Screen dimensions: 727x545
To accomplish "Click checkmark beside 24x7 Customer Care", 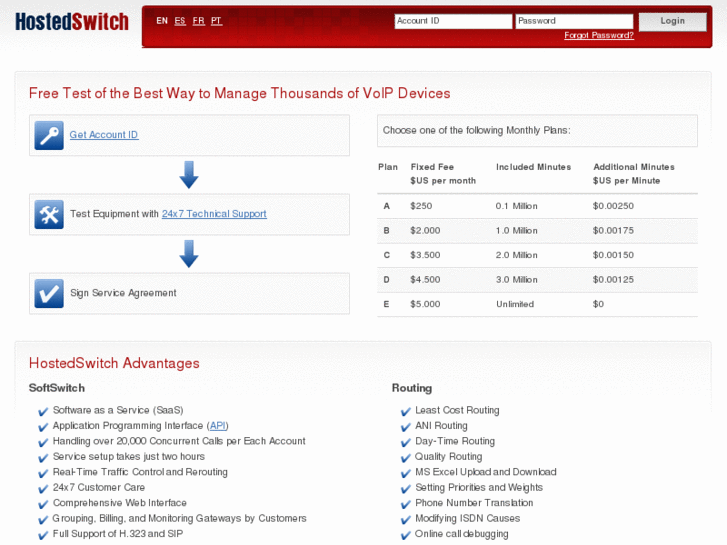I will (43, 488).
